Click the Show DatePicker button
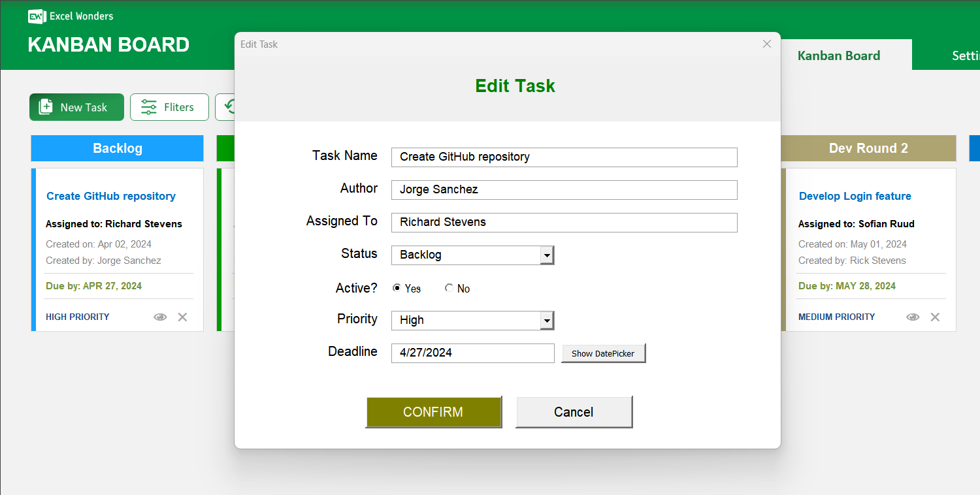 (x=602, y=353)
